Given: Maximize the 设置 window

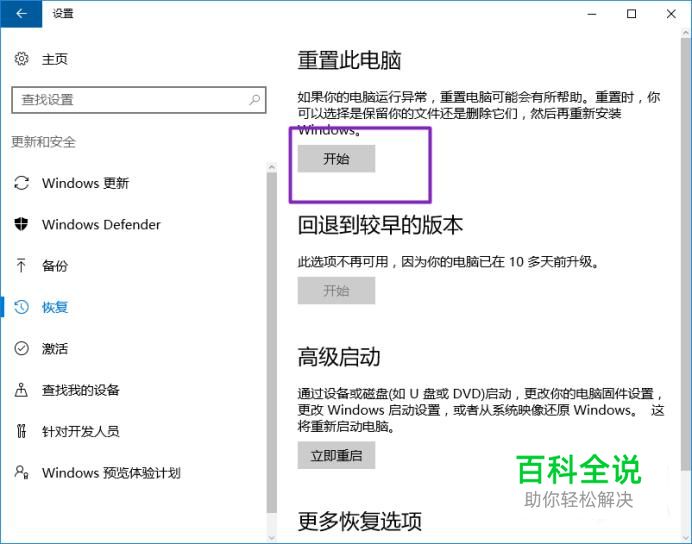Looking at the screenshot, I should point(632,14).
